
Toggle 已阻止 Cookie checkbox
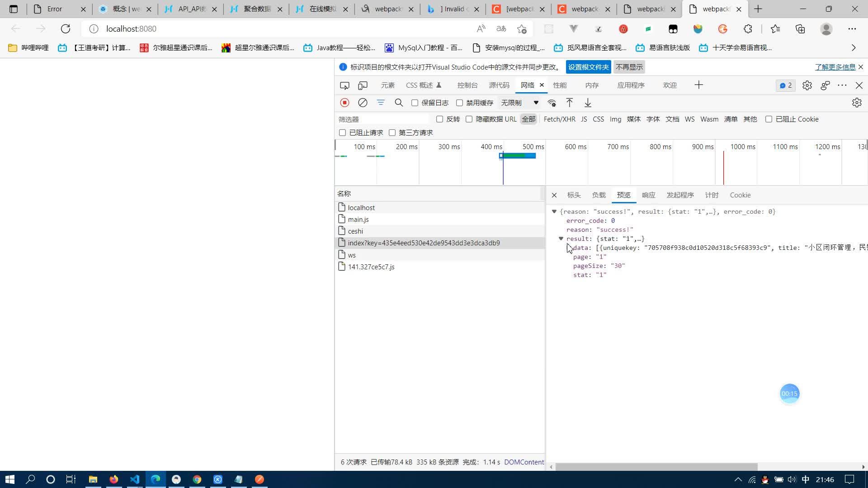pos(769,119)
